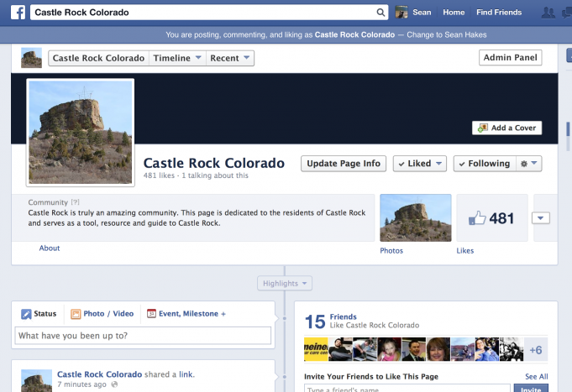Click the 7 minutes ago timestamp

click(81, 384)
